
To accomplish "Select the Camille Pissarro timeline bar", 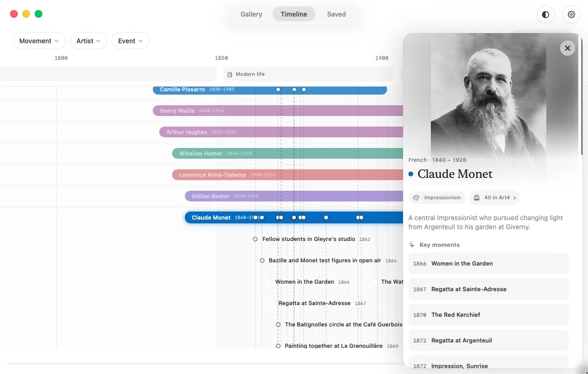I will click(x=269, y=90).
